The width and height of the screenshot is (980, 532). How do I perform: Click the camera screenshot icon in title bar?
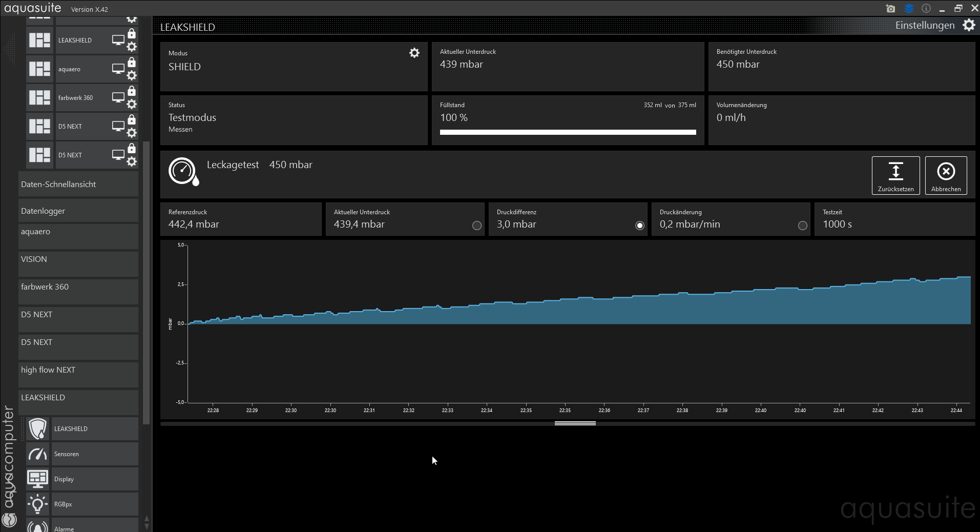click(x=890, y=9)
